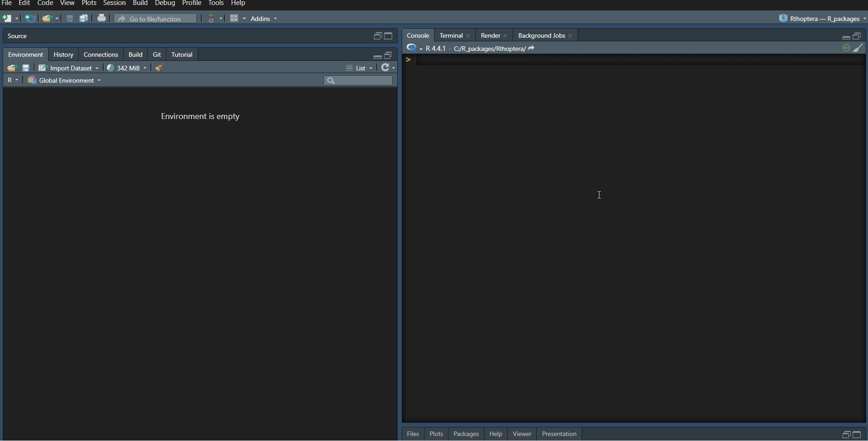The width and height of the screenshot is (868, 441).
Task: Clear environment objects with broom icon
Action: click(159, 68)
